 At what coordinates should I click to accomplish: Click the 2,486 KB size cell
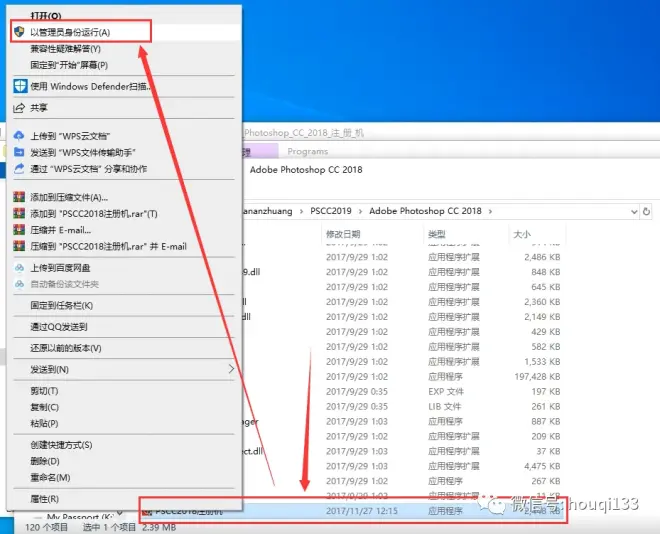[x=542, y=257]
